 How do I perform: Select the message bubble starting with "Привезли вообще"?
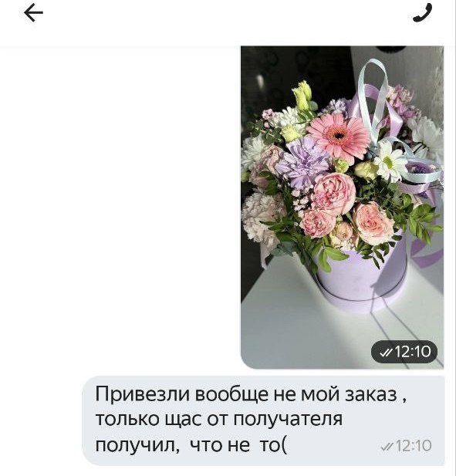pos(263,420)
